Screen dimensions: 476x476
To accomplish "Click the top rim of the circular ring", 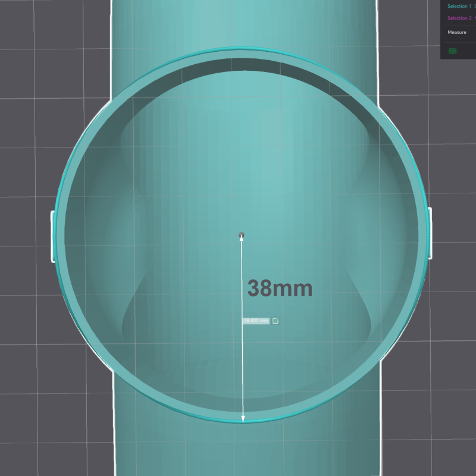I will [x=242, y=53].
